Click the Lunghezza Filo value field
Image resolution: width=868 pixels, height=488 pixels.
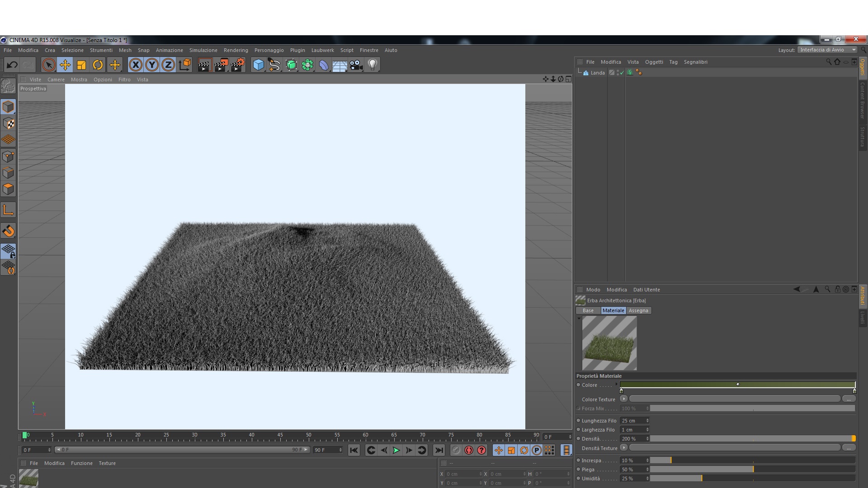[632, 421]
